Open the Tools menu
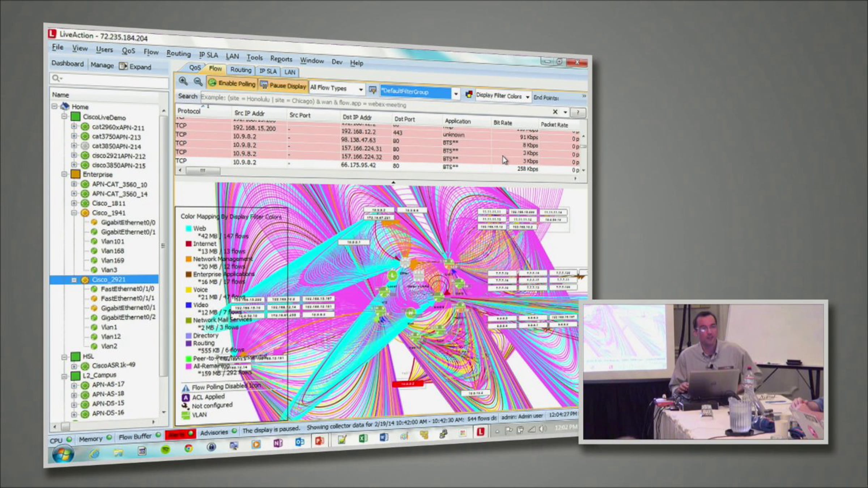868x488 pixels. (255, 57)
